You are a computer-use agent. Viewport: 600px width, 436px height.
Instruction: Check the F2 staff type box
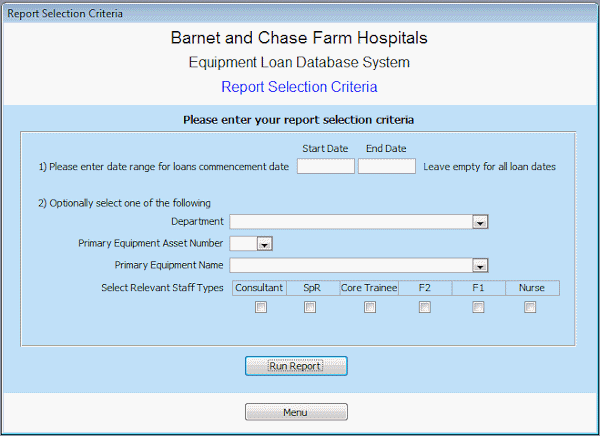[425, 307]
